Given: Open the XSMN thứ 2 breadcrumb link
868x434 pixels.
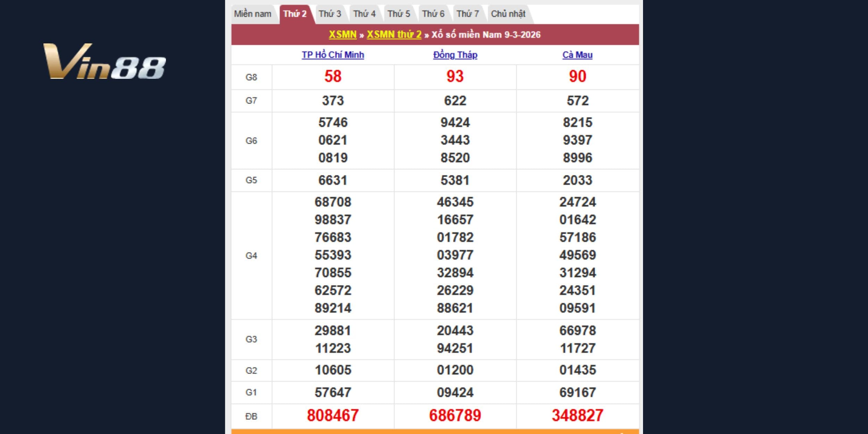Looking at the screenshot, I should coord(394,34).
